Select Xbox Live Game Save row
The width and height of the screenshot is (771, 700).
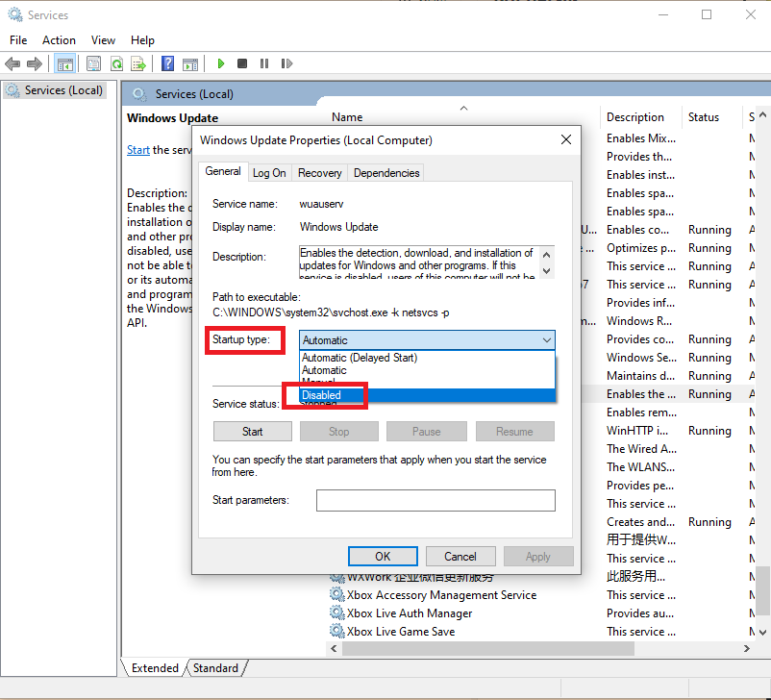coord(541,631)
